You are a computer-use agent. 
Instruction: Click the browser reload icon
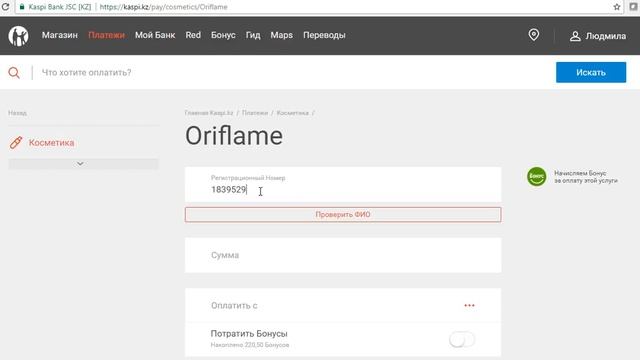pos(5,7)
